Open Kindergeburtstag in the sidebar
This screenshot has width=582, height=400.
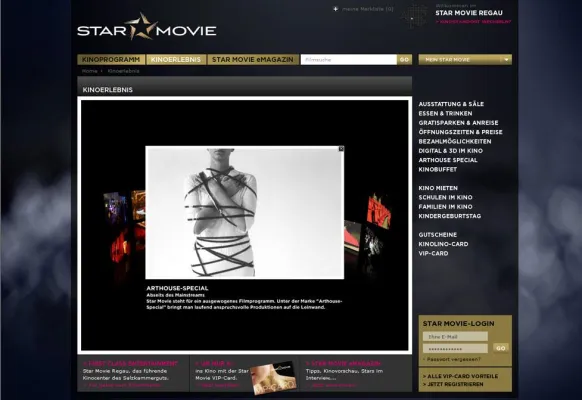pos(450,216)
